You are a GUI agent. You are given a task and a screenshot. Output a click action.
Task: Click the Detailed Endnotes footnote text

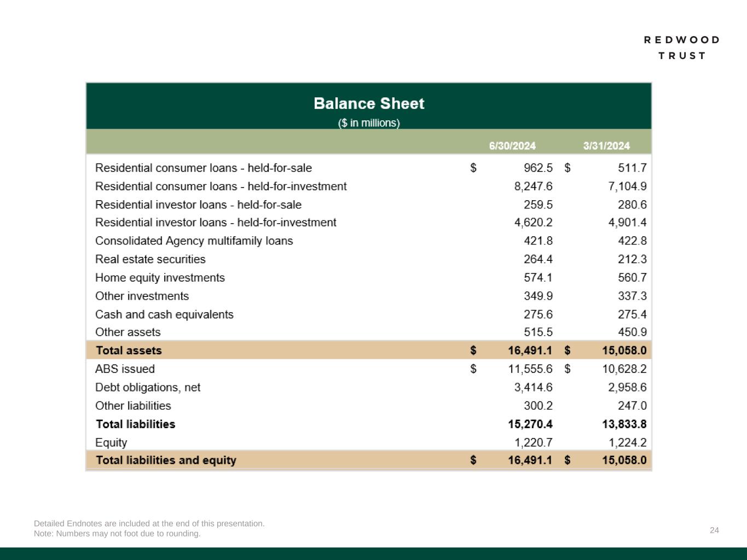click(149, 523)
